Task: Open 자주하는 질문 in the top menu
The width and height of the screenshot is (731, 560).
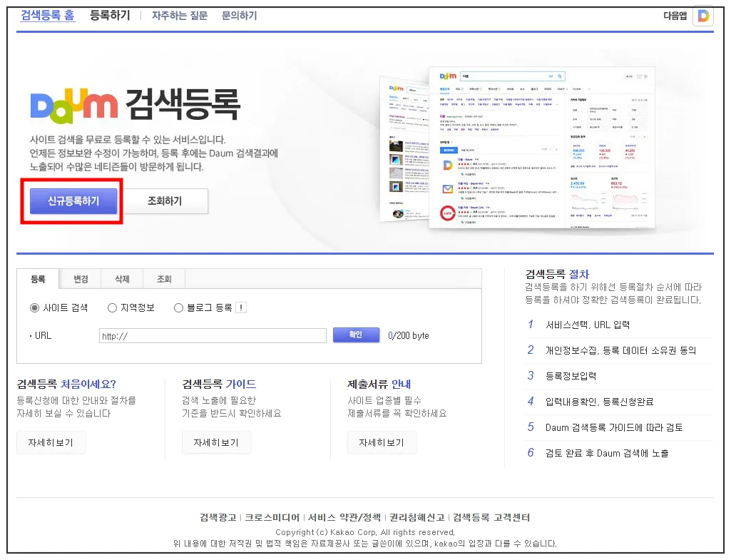Action: [x=180, y=16]
